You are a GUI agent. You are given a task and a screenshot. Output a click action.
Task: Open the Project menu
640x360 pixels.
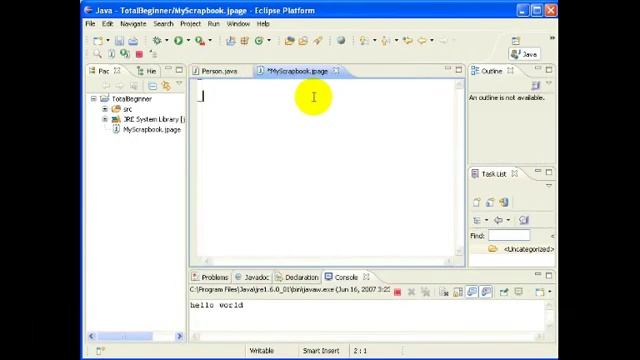(190, 24)
